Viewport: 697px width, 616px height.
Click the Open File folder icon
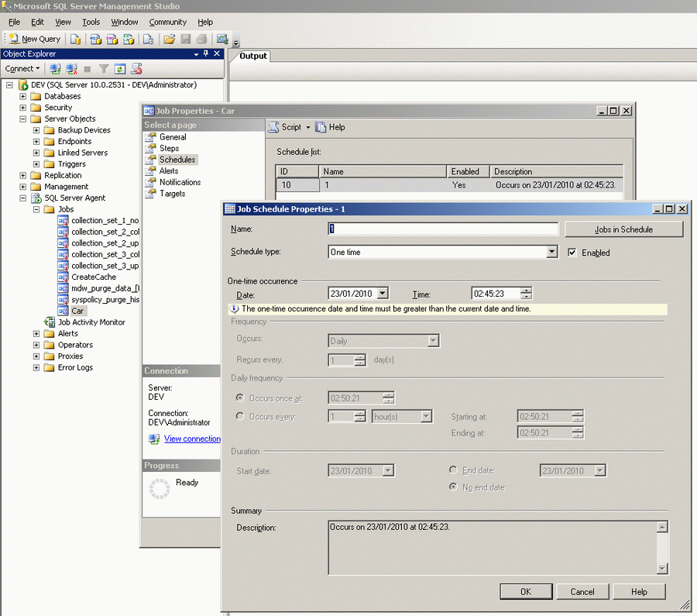click(168, 39)
